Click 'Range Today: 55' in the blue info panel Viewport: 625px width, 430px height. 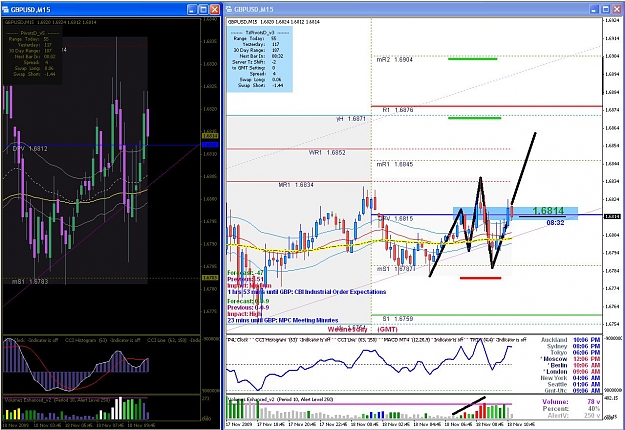click(255, 39)
